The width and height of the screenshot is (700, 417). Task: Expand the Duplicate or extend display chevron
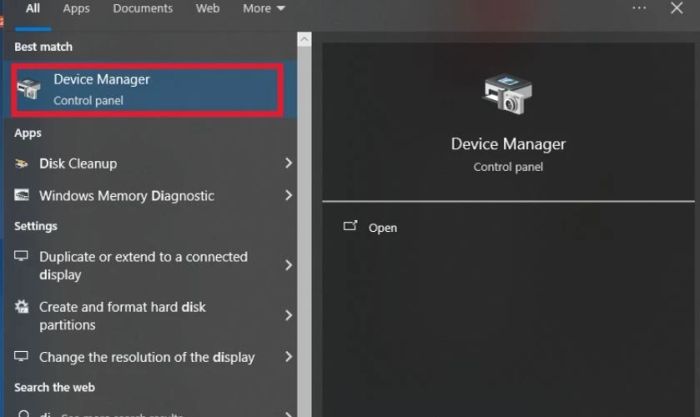coord(288,265)
